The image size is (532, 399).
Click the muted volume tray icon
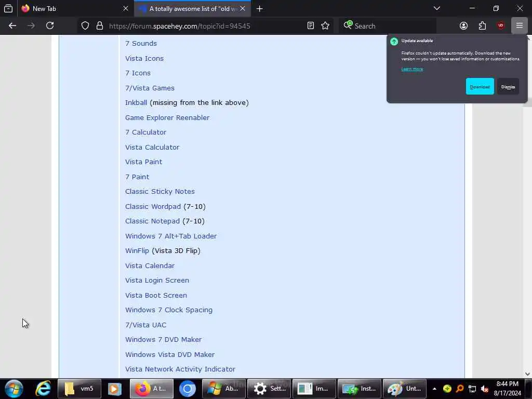point(485,389)
